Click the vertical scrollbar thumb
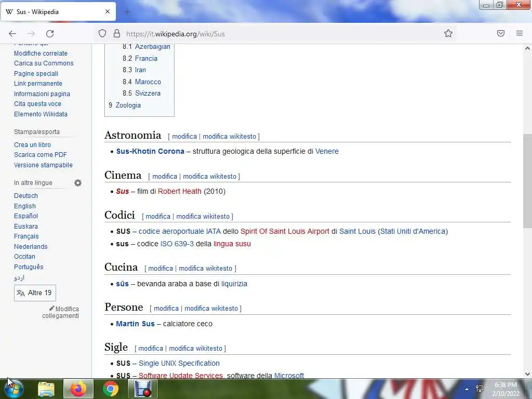This screenshot has width=532, height=399. coord(527,181)
